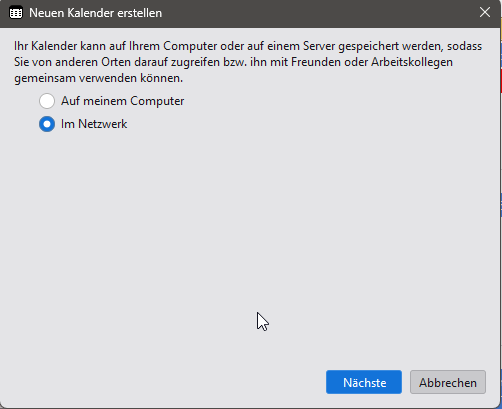Continue with the blue "Nächste" button
This screenshot has height=409, width=502.
pos(364,382)
